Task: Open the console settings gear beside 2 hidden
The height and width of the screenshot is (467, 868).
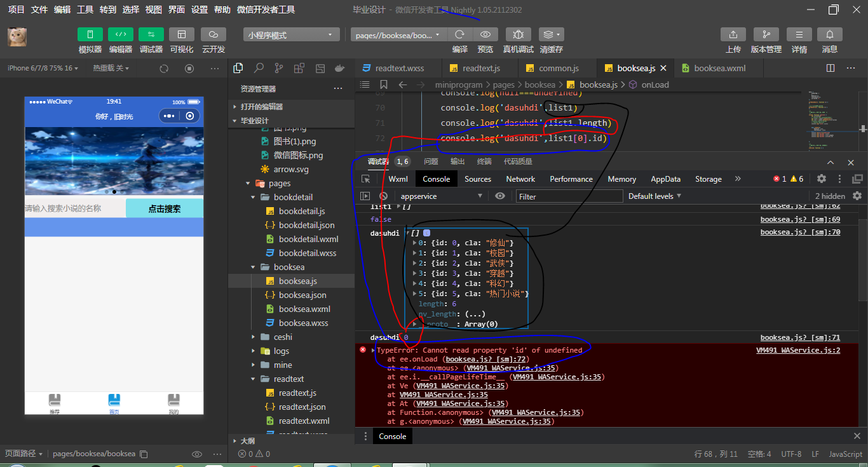Action: point(857,196)
